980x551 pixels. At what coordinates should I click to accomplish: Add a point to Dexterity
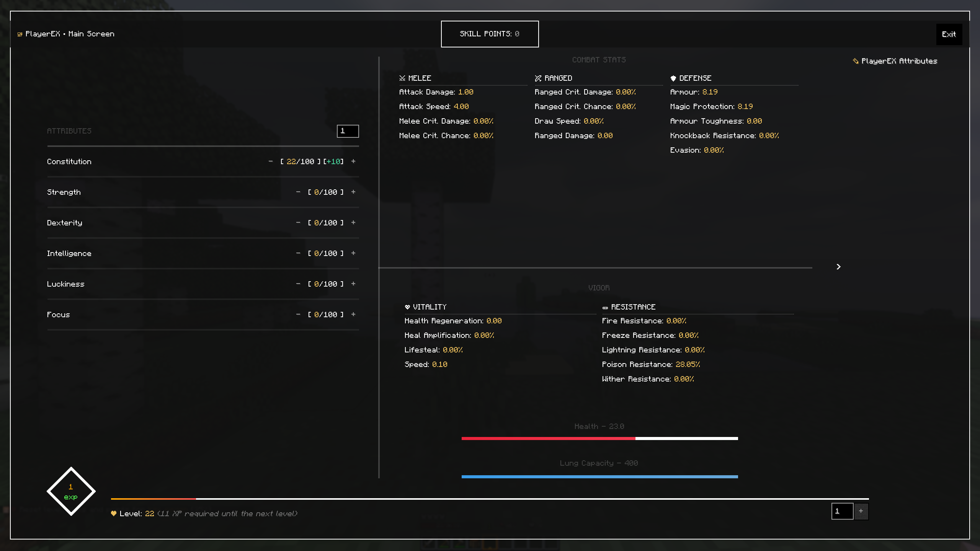point(353,223)
